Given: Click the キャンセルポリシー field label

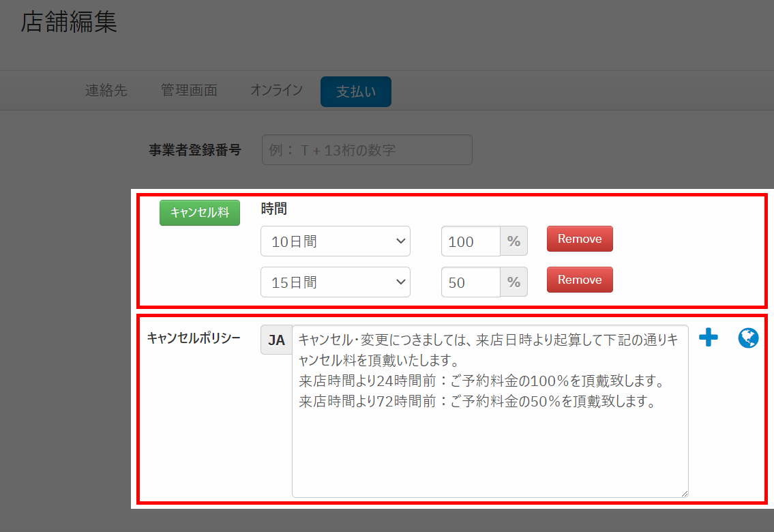Looking at the screenshot, I should 194,338.
